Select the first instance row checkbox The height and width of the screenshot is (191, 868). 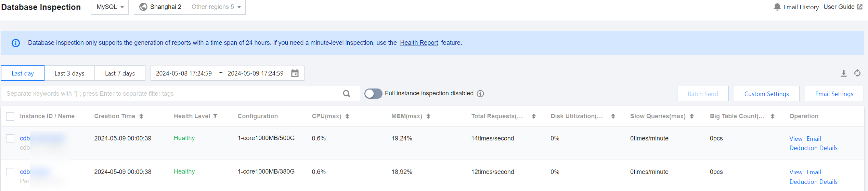pyautogui.click(x=10, y=138)
